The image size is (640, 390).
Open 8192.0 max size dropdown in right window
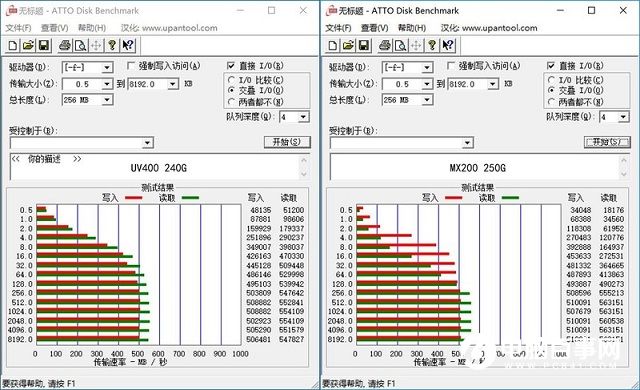tap(493, 84)
